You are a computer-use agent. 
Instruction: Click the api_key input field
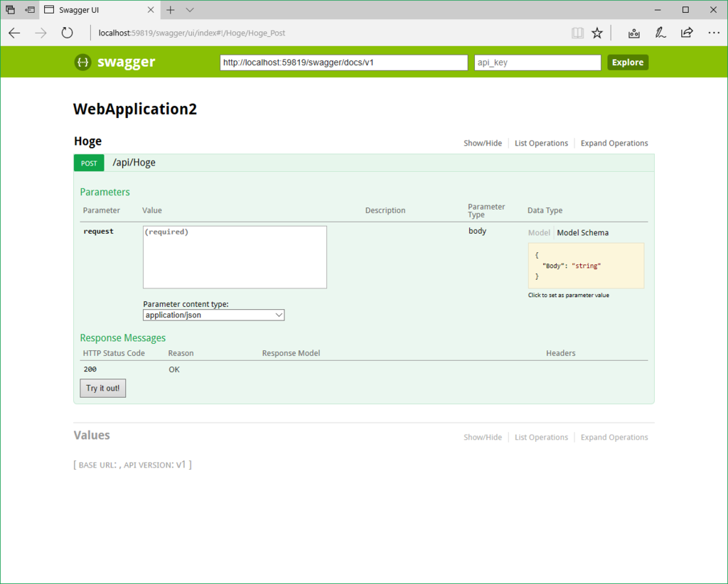tap(537, 63)
